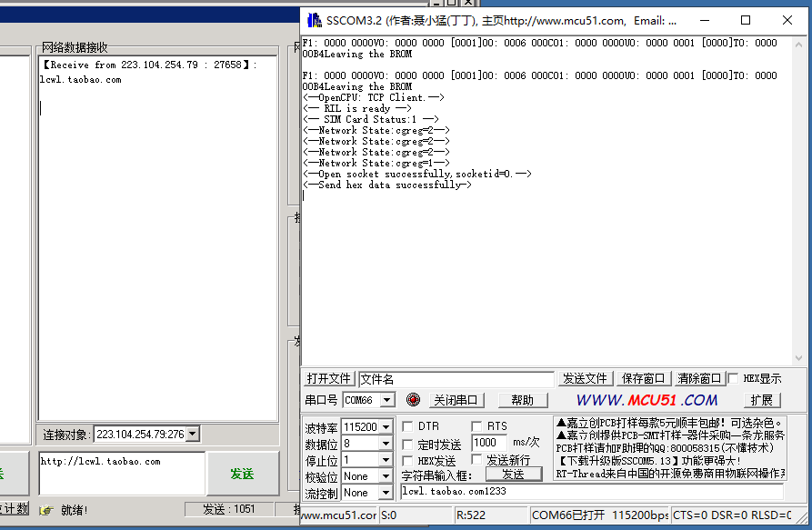Open the 流控制 flow control dropdown
The width and height of the screenshot is (812, 530).
tap(386, 492)
